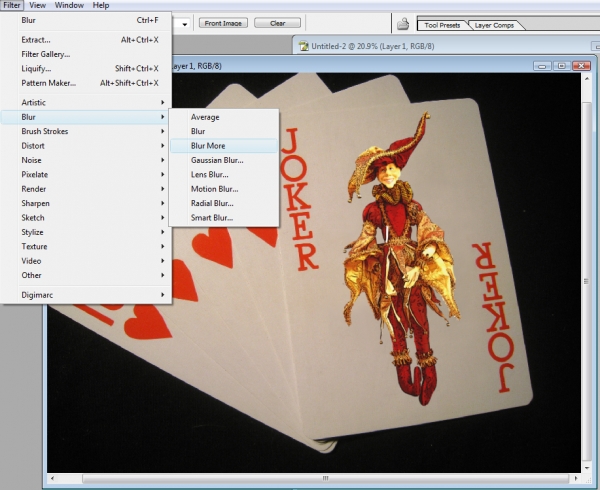Click the vertical scrollbar down arrow

(587, 468)
